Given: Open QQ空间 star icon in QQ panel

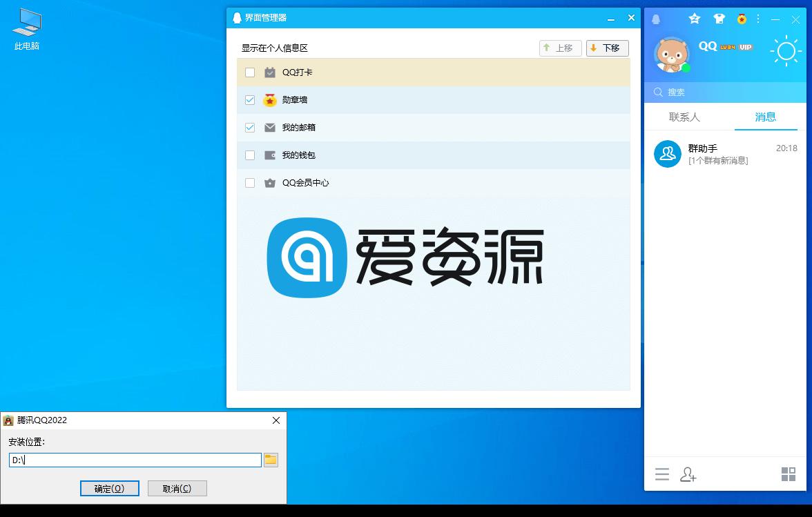Looking at the screenshot, I should tap(695, 19).
